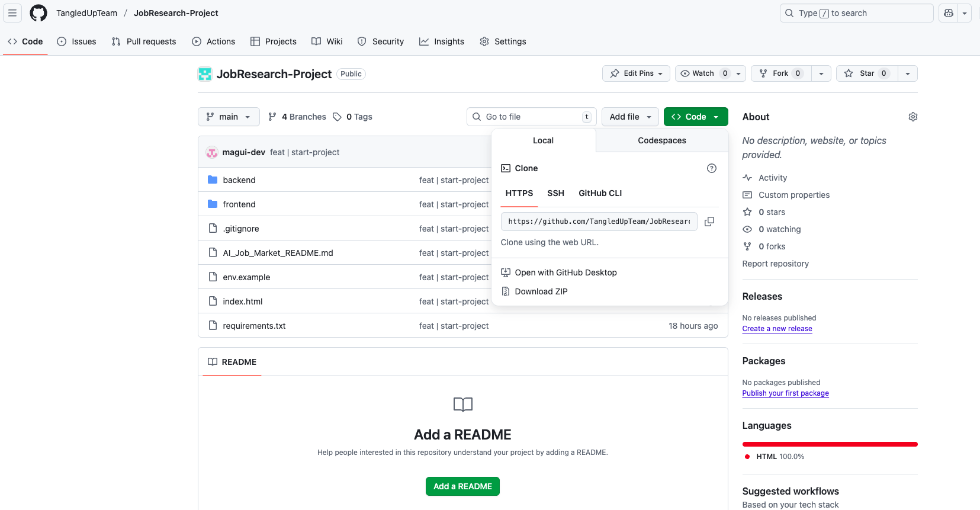The width and height of the screenshot is (980, 510).
Task: Click Publish your first package link
Action: [785, 393]
